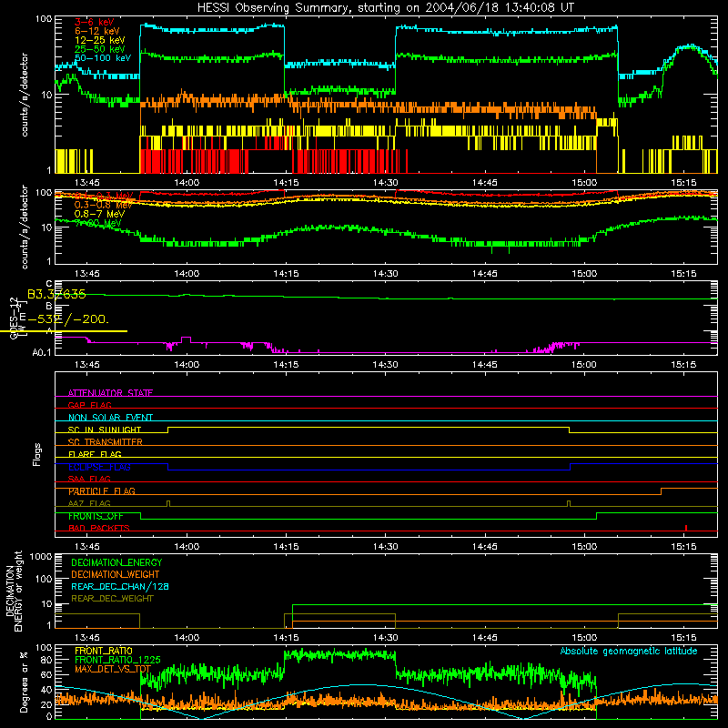Select the green 25-50 keV legend label
This screenshot has width=728, height=728.
pyautogui.click(x=100, y=49)
